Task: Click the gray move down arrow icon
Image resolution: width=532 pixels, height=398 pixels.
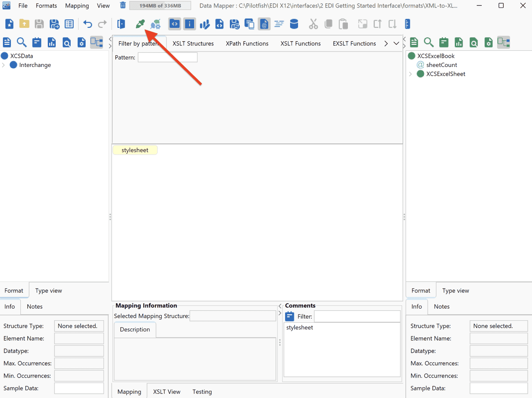Action: tap(392, 24)
